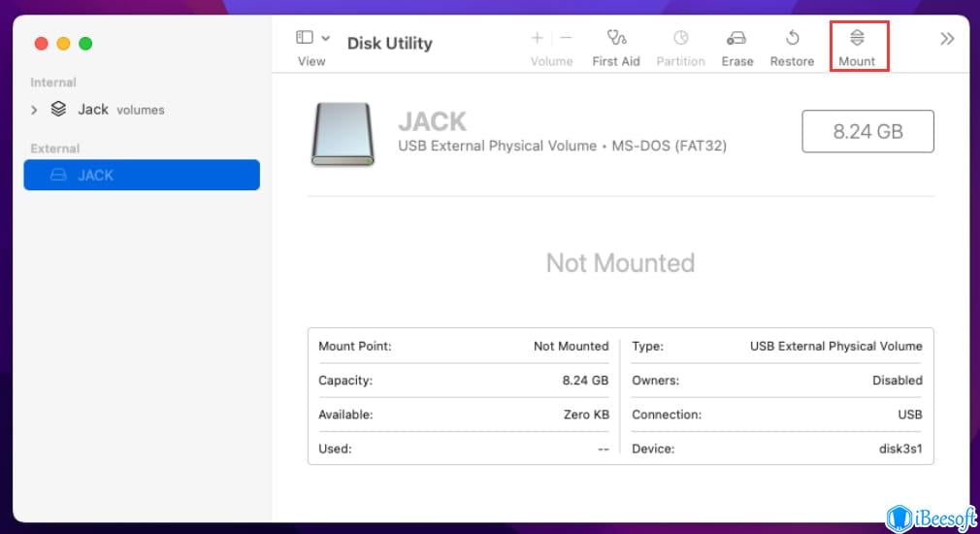Click the Erase toolbar icon
The height and width of the screenshot is (534, 980).
736,39
